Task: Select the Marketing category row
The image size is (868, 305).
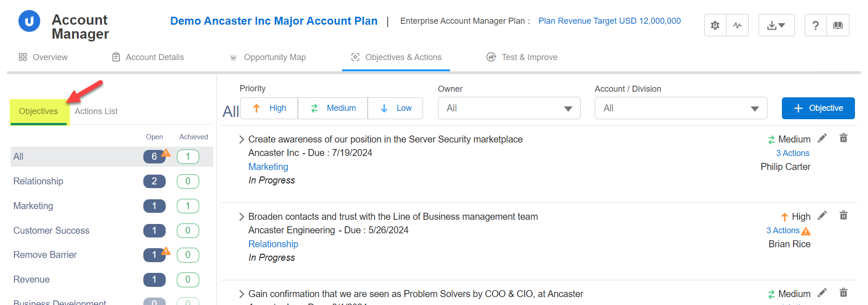Action: click(112, 206)
